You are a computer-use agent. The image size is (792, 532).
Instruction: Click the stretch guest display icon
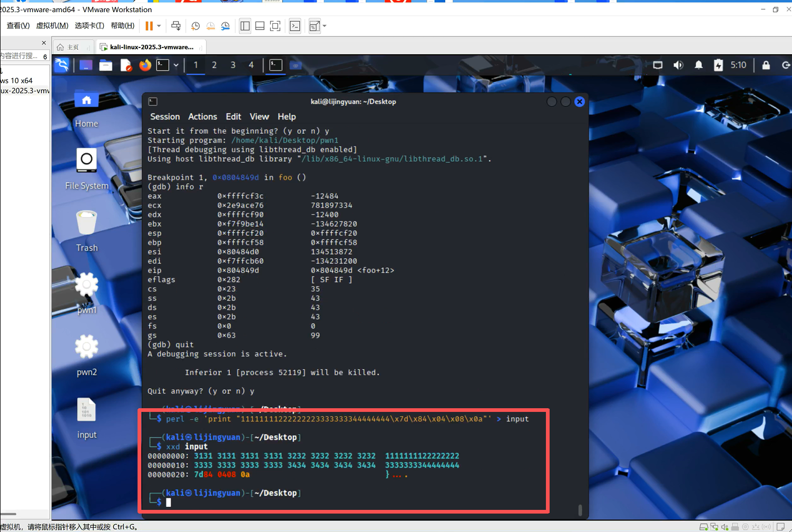(x=315, y=26)
